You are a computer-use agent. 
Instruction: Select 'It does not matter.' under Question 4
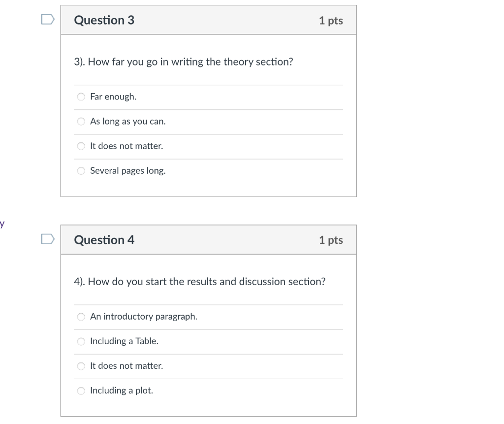coord(126,366)
